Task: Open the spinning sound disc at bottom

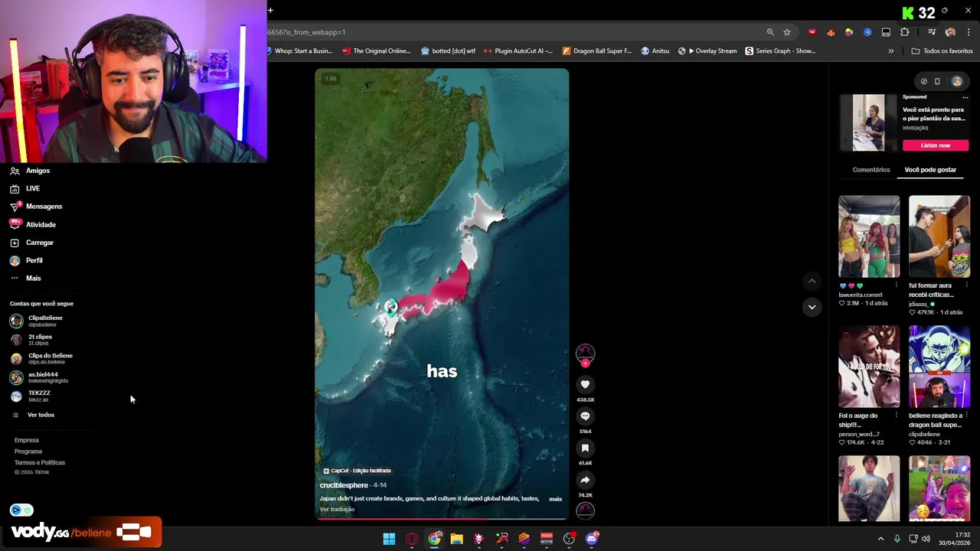Action: pos(585,510)
